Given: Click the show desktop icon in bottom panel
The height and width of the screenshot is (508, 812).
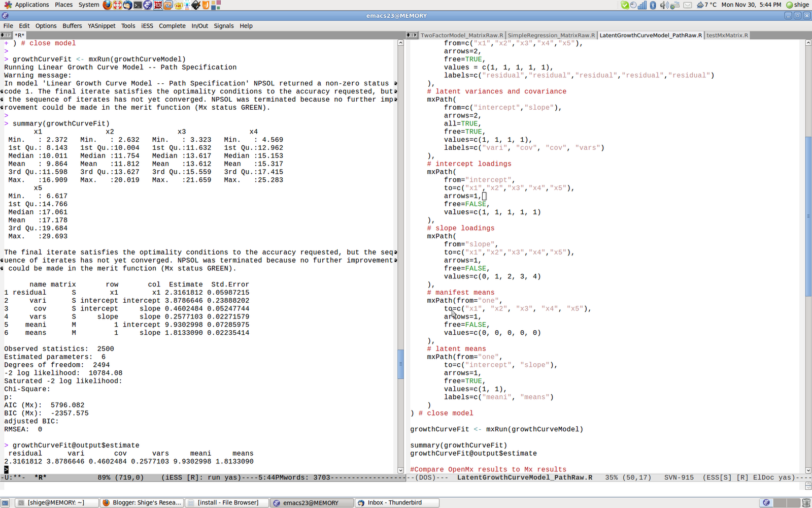Looking at the screenshot, I should (5, 503).
